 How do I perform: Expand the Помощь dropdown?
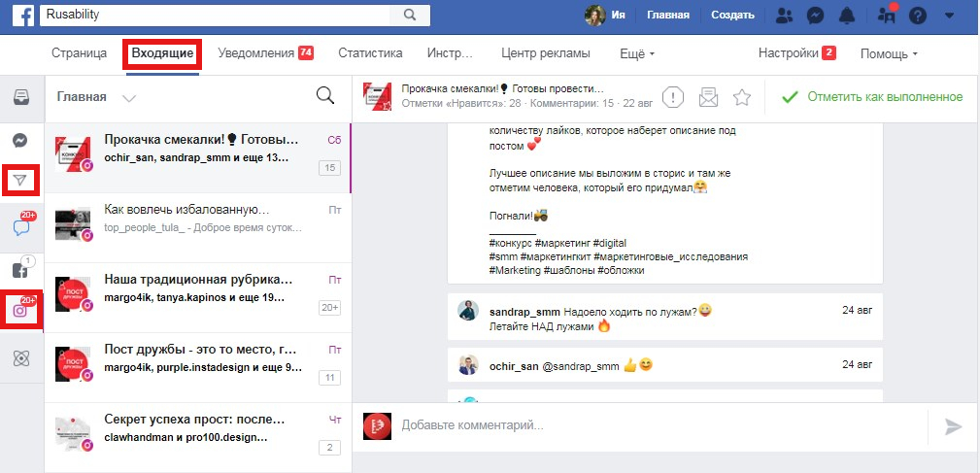pos(889,53)
